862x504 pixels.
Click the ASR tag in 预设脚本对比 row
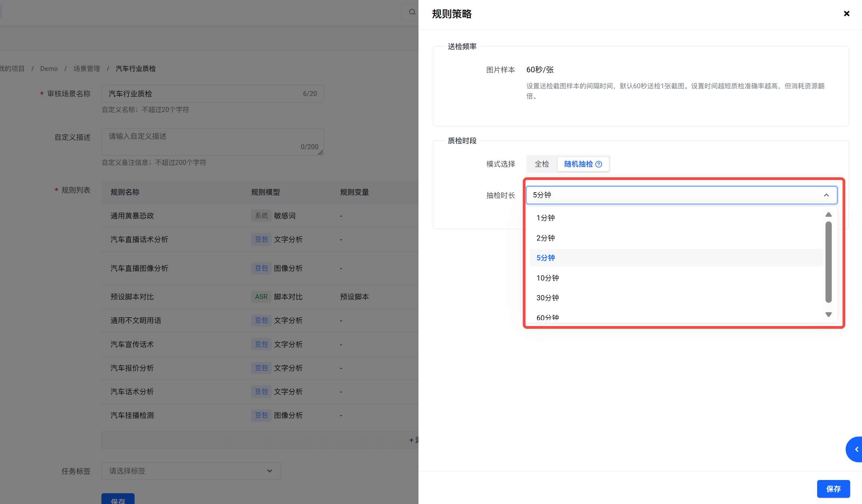(261, 297)
